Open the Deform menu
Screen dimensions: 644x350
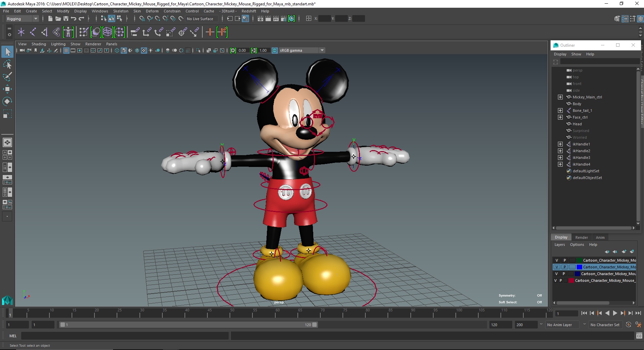tap(152, 11)
